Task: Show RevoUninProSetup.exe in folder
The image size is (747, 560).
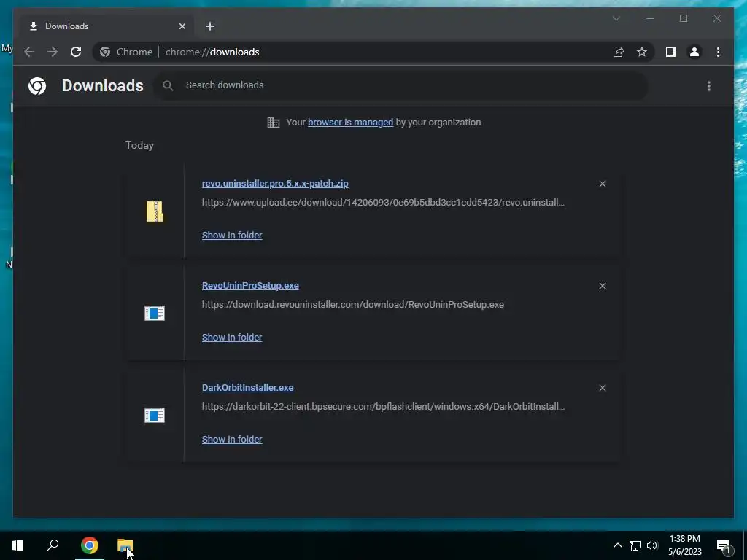Action: point(232,337)
